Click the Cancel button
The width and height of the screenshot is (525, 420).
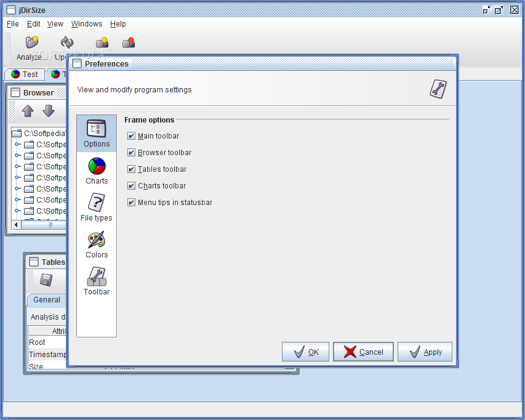tap(363, 352)
